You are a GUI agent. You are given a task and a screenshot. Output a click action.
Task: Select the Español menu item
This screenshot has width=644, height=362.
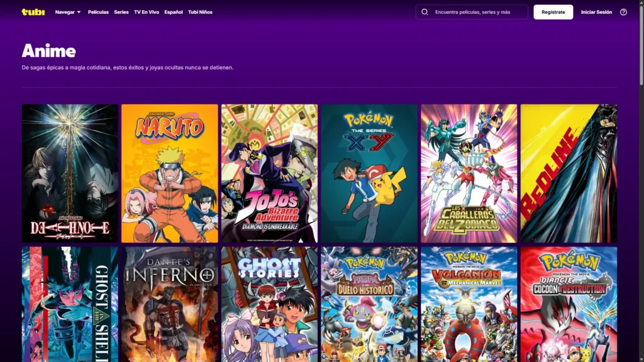[x=174, y=12]
